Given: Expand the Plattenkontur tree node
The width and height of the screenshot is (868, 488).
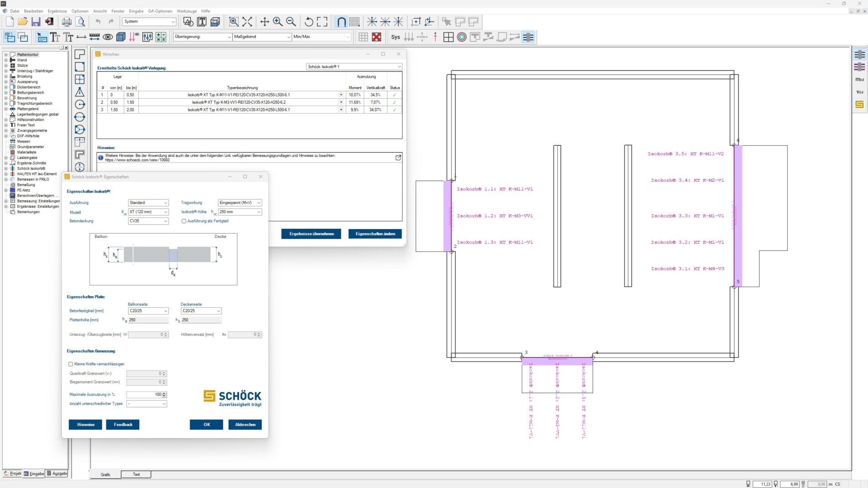Looking at the screenshot, I should click(6, 54).
